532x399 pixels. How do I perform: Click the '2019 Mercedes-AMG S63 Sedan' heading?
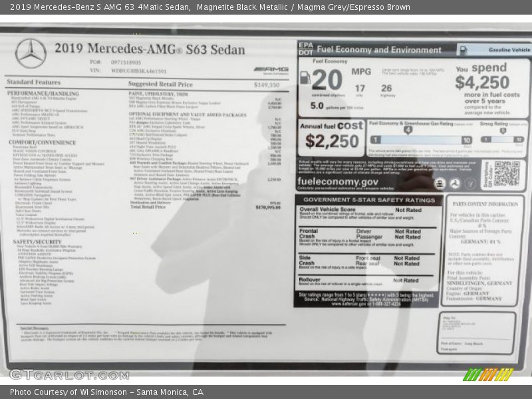(x=150, y=49)
